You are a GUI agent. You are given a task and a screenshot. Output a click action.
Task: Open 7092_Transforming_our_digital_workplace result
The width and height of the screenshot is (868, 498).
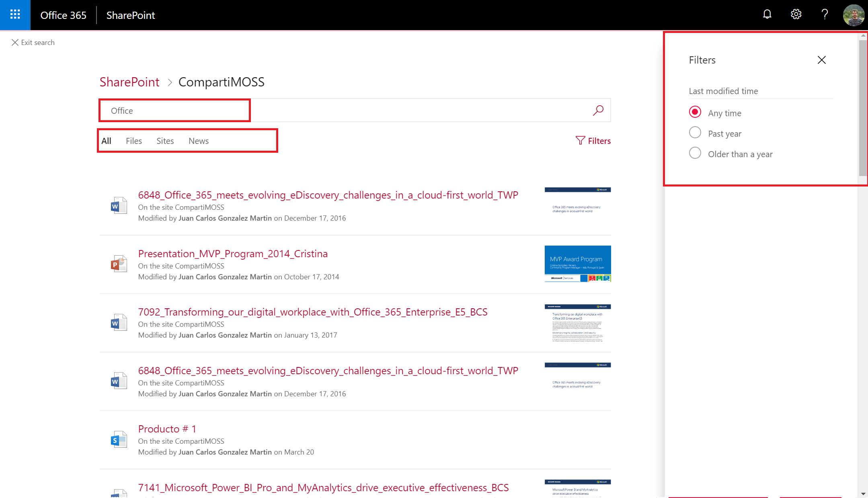point(313,312)
